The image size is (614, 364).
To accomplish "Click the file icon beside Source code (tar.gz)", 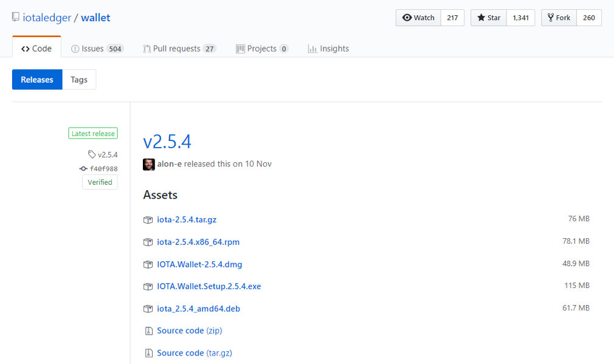I will click(149, 353).
